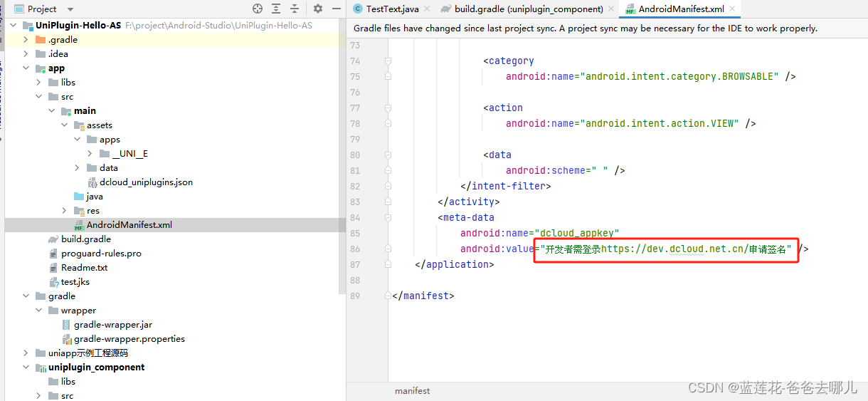Collapse the wrapper folder
Image resolution: width=868 pixels, height=401 pixels.
39,311
